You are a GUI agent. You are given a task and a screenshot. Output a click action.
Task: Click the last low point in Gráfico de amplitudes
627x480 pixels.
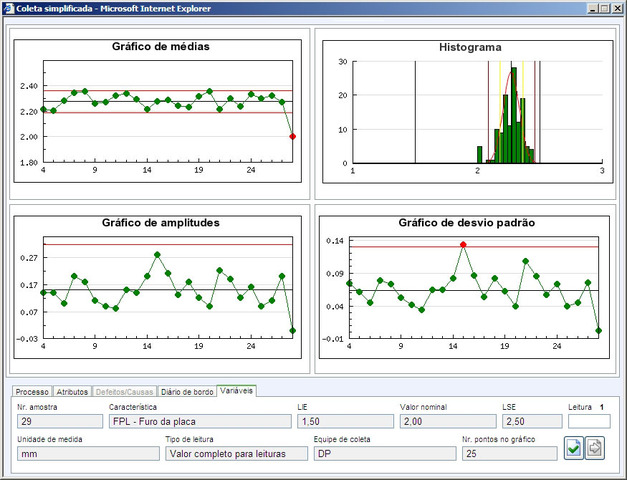292,330
